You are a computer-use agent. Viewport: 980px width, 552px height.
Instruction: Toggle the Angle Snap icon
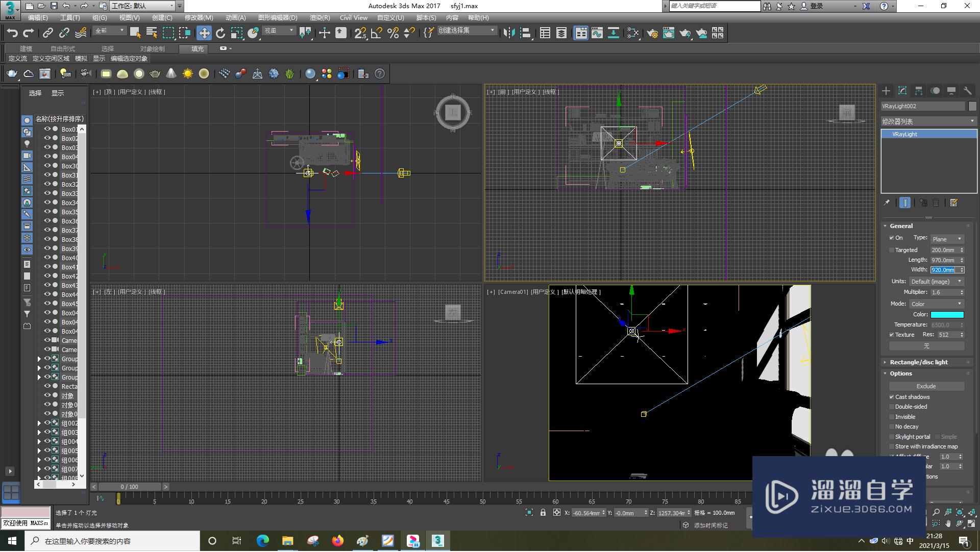pos(377,33)
